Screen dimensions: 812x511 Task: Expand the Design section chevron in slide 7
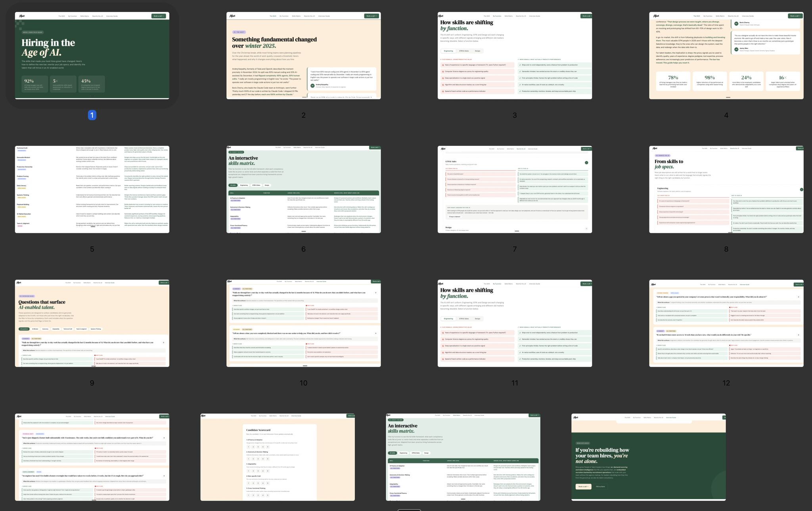tap(586, 229)
